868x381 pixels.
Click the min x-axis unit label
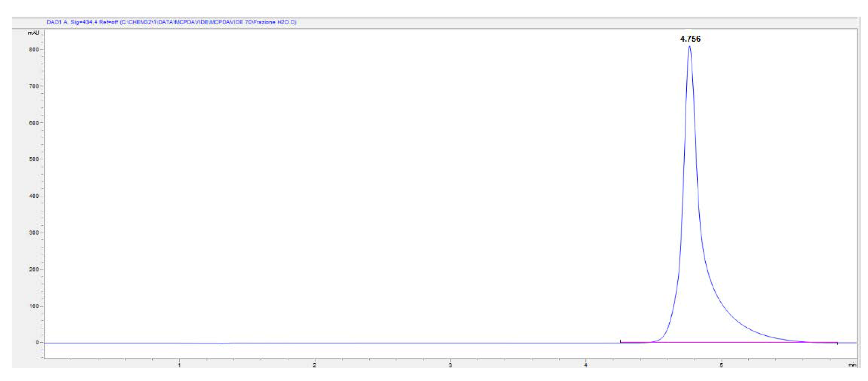pyautogui.click(x=852, y=365)
